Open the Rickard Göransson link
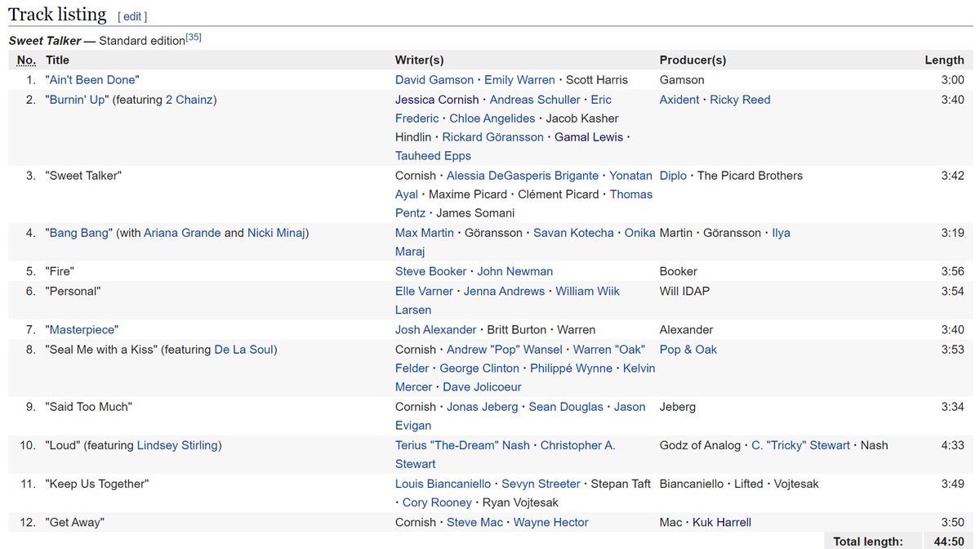 pyautogui.click(x=492, y=137)
